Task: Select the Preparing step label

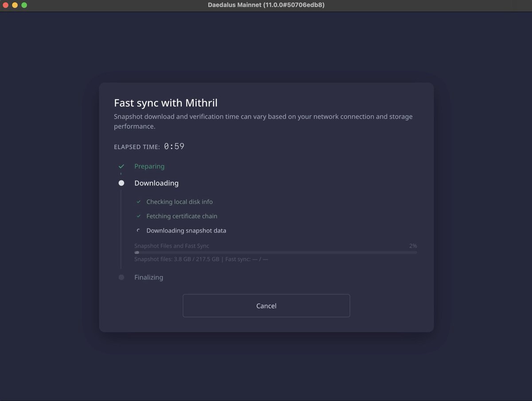Action: pyautogui.click(x=149, y=166)
